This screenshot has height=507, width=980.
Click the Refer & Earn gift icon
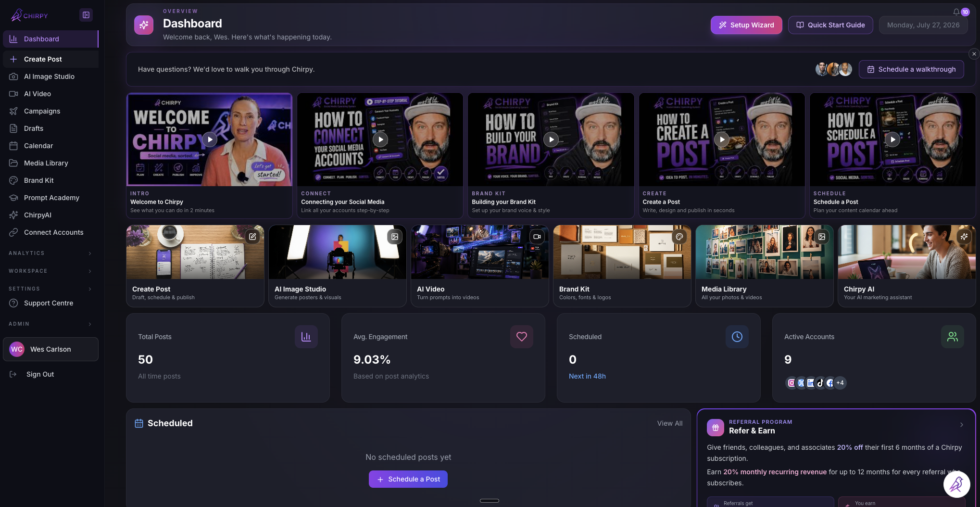[716, 427]
